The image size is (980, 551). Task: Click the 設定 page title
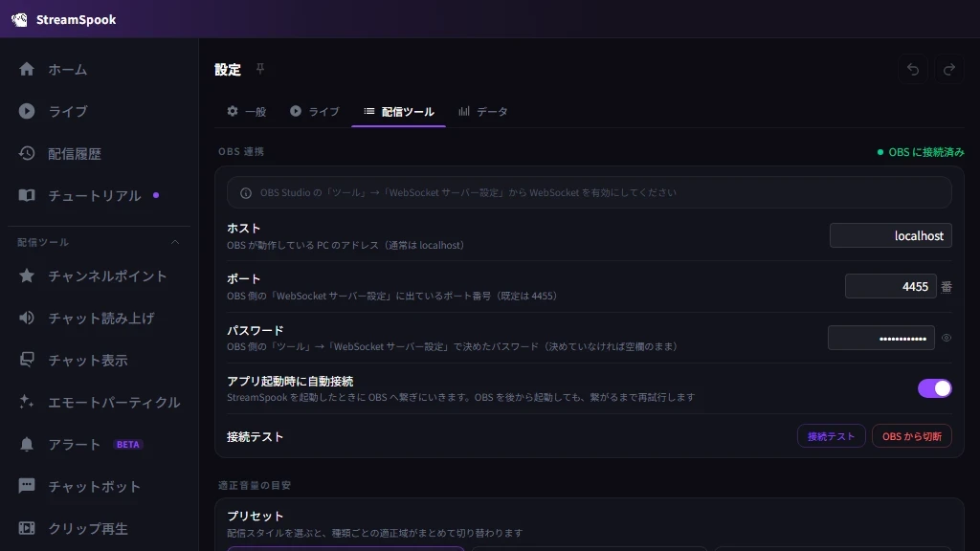pos(228,69)
